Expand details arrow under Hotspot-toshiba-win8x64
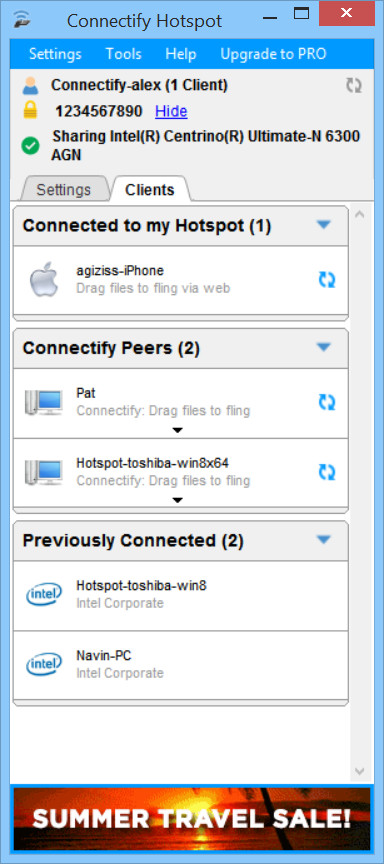This screenshot has width=384, height=864. click(177, 500)
